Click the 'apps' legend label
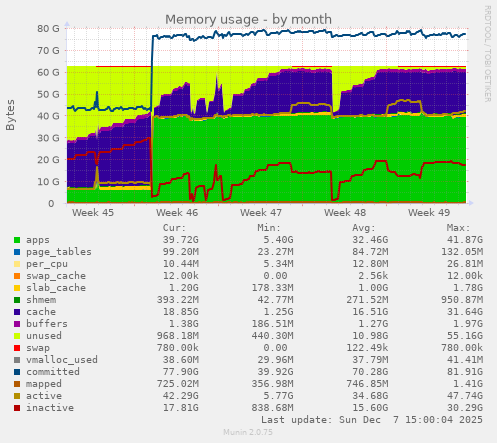This screenshot has width=497, height=443. (x=38, y=240)
